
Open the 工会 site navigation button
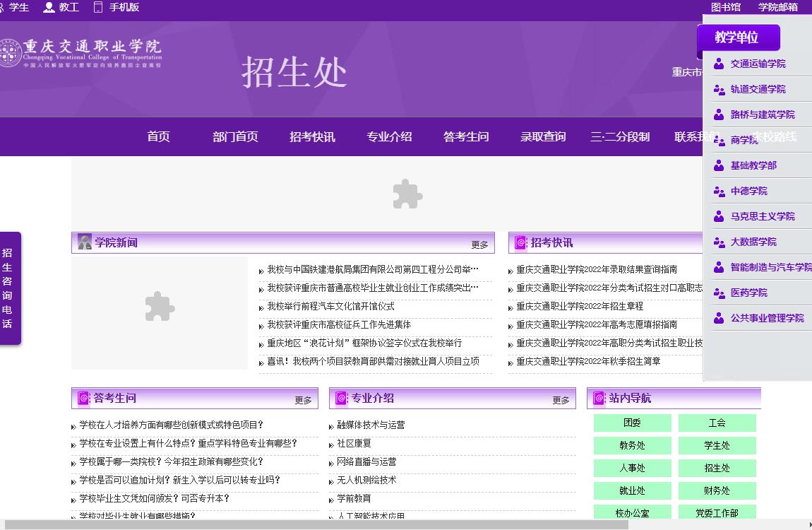pyautogui.click(x=717, y=423)
